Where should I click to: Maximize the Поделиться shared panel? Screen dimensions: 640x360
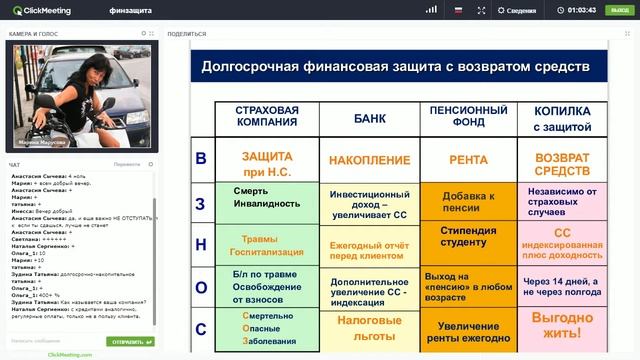[x=627, y=33]
